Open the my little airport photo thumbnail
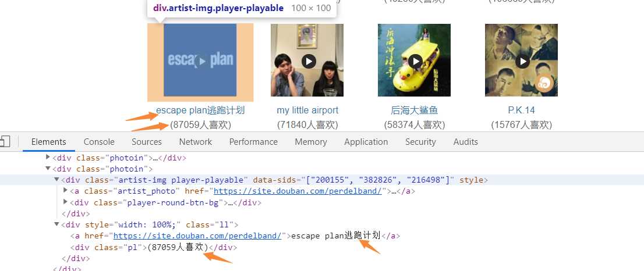 click(307, 60)
